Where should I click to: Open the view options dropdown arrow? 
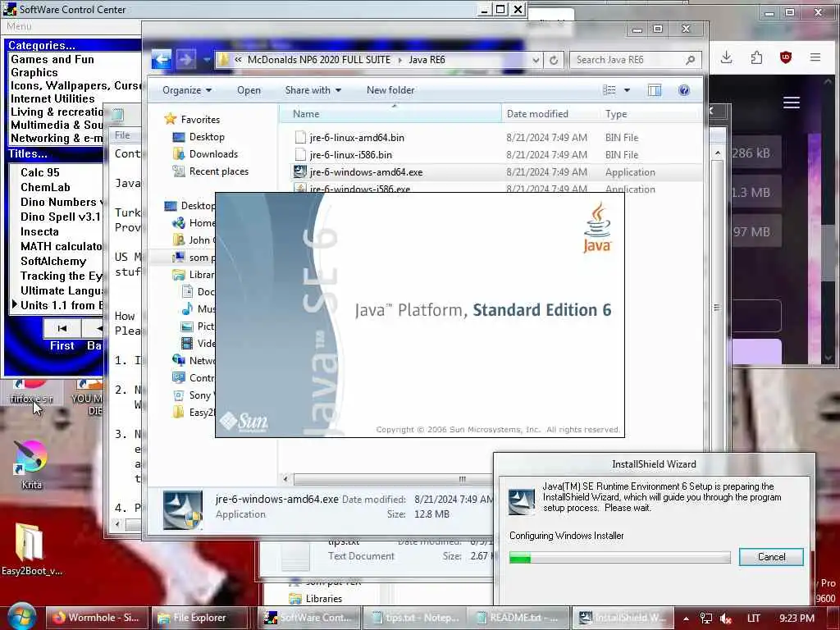tap(627, 90)
